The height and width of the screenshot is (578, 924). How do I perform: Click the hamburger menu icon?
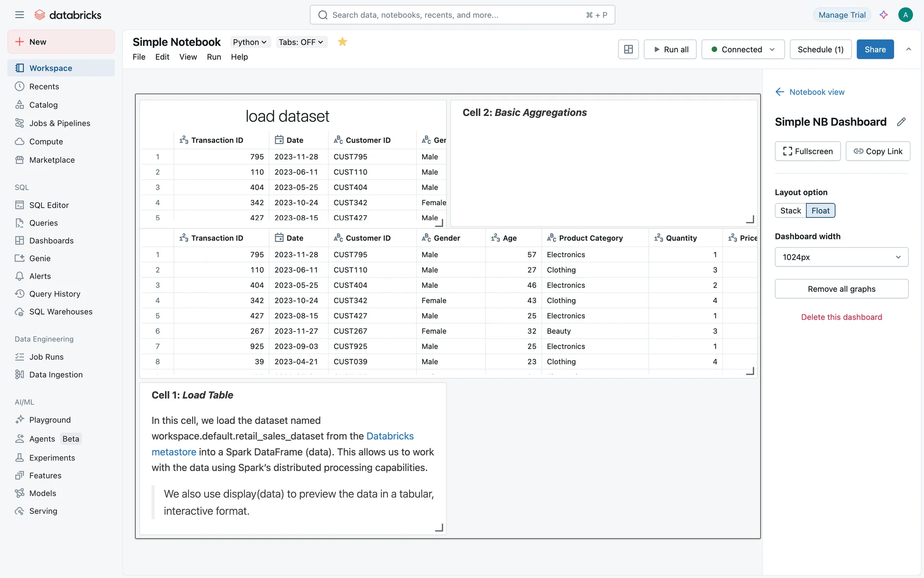pos(19,15)
